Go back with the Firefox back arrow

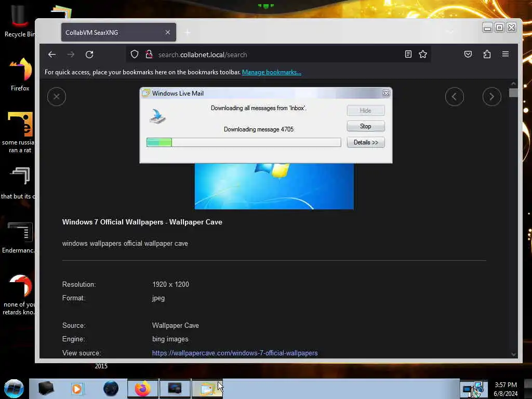tap(52, 54)
